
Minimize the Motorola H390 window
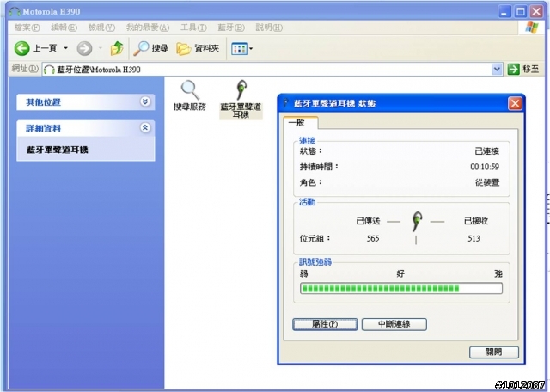504,11
